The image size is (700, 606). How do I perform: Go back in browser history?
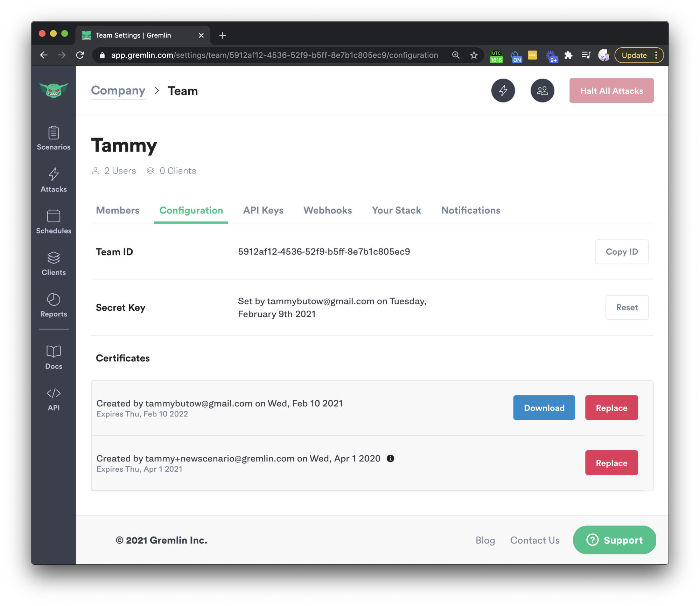(44, 55)
